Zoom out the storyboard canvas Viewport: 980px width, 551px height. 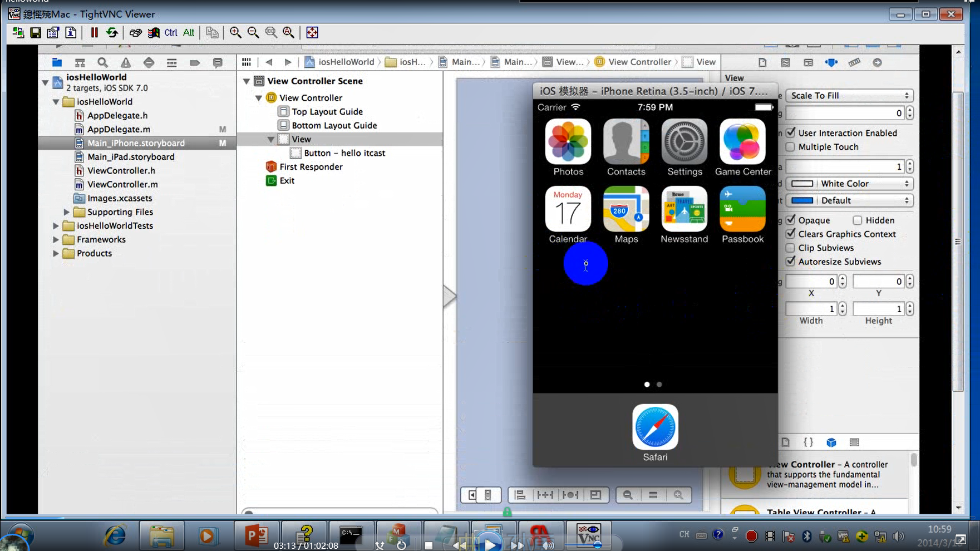click(628, 495)
